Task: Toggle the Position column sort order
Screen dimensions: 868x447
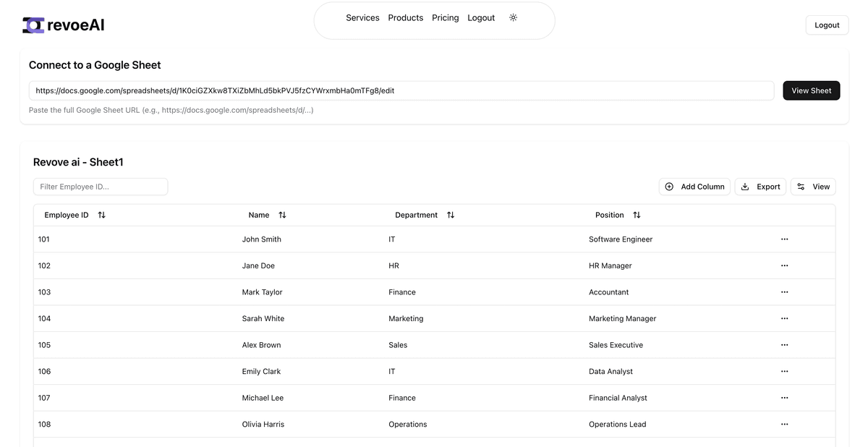Action: point(637,214)
